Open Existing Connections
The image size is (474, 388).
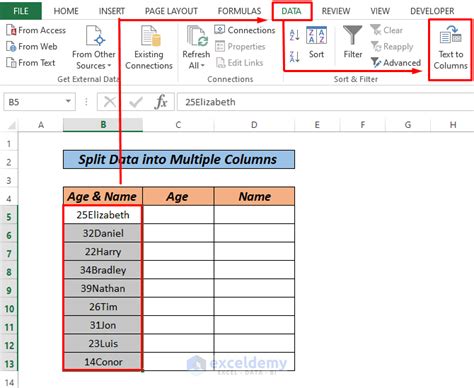[x=149, y=47]
